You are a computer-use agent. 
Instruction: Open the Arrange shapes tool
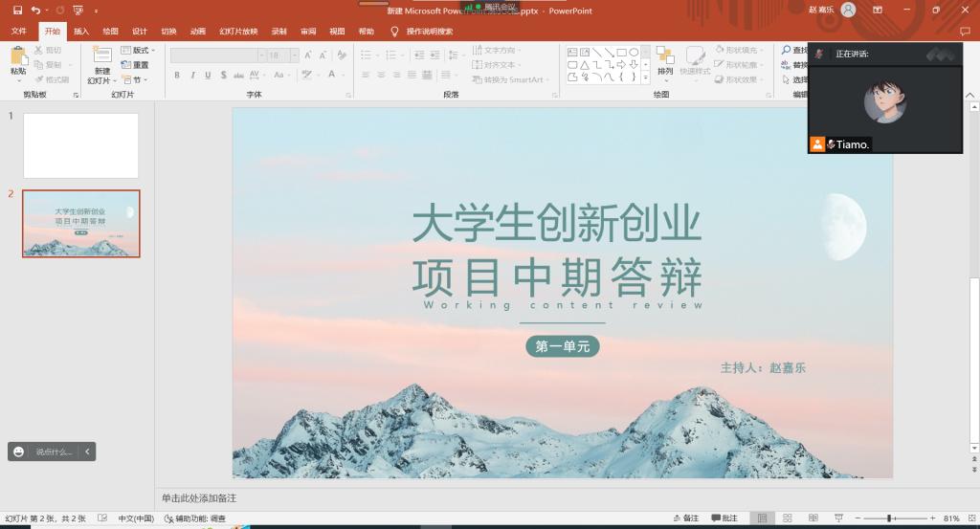[x=665, y=59]
